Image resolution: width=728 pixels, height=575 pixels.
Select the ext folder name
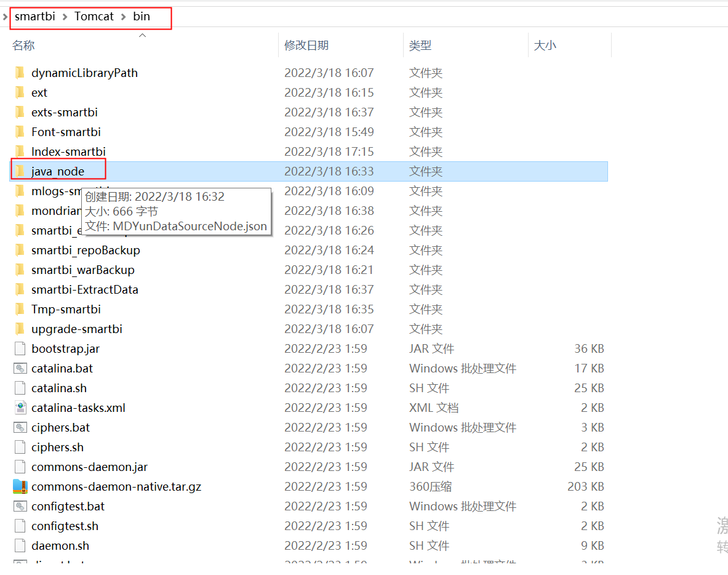point(39,92)
